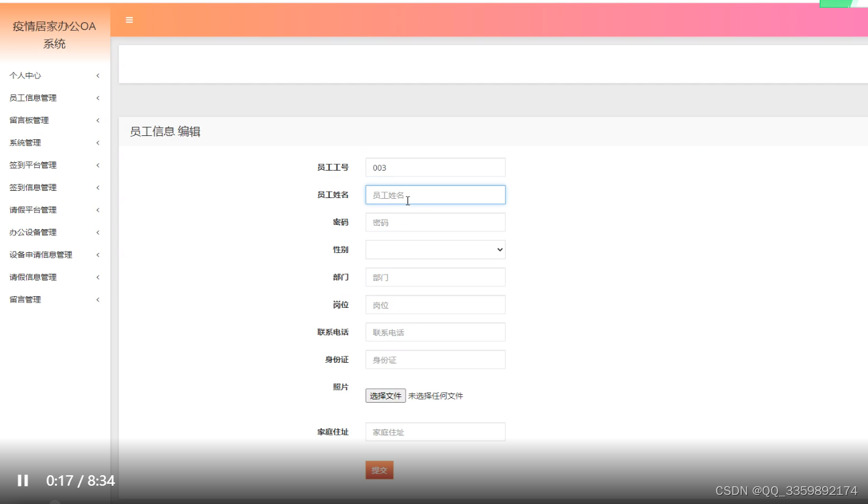The height and width of the screenshot is (504, 868).
Task: Open the 性别 dropdown
Action: (x=436, y=250)
